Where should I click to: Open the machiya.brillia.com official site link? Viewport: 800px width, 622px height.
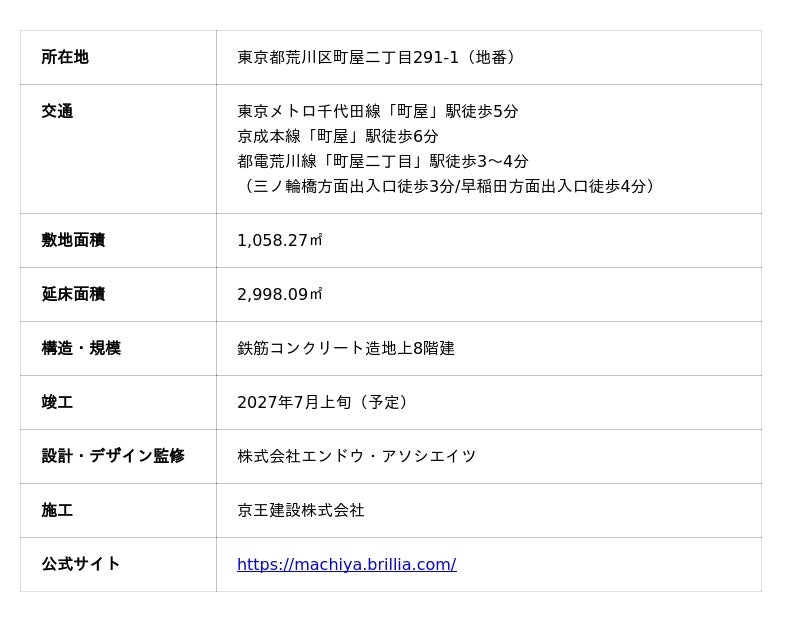coord(346,565)
